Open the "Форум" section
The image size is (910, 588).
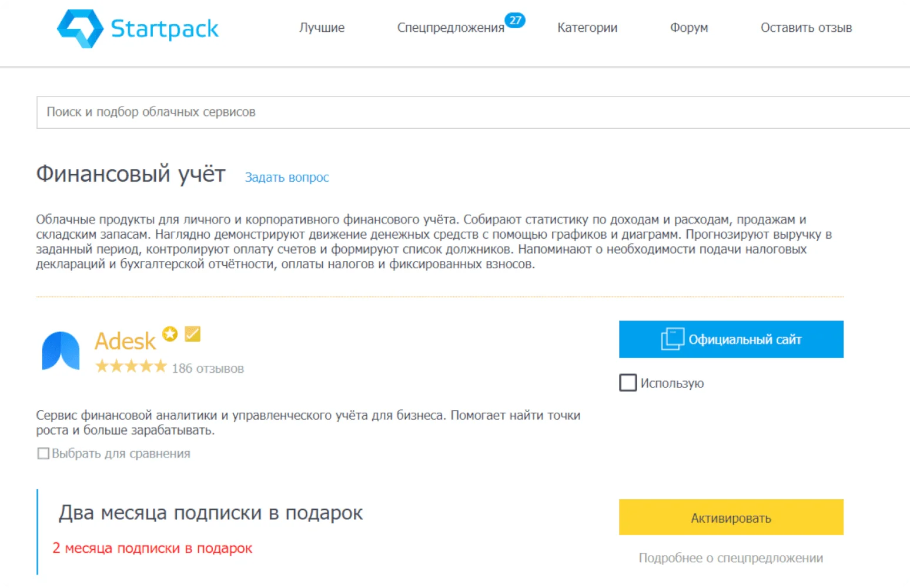(x=689, y=28)
